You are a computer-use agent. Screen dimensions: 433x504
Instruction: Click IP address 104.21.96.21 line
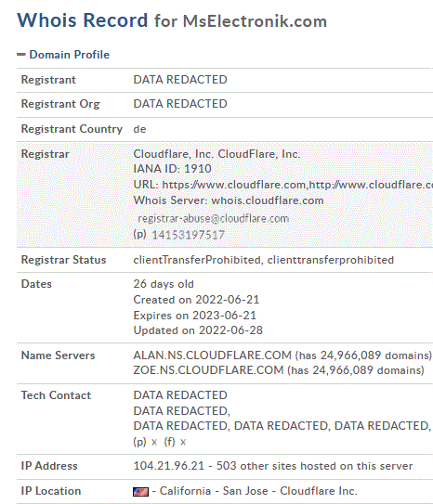coord(273,466)
